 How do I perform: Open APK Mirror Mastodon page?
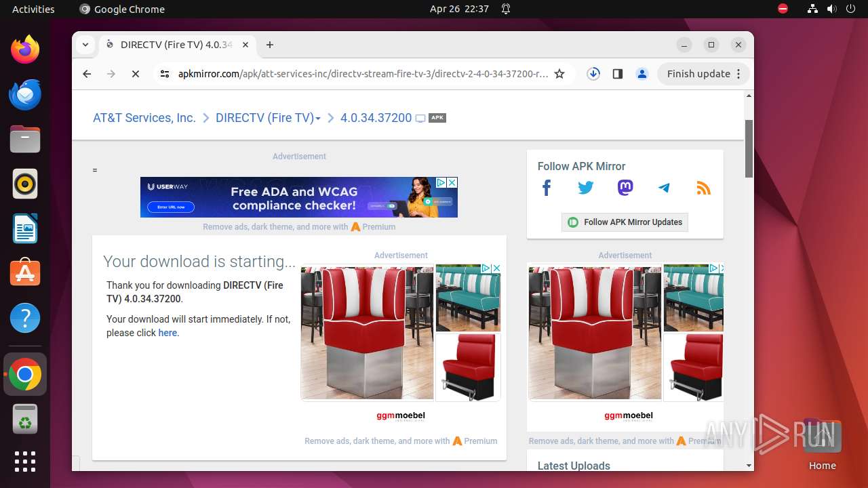[x=625, y=188]
